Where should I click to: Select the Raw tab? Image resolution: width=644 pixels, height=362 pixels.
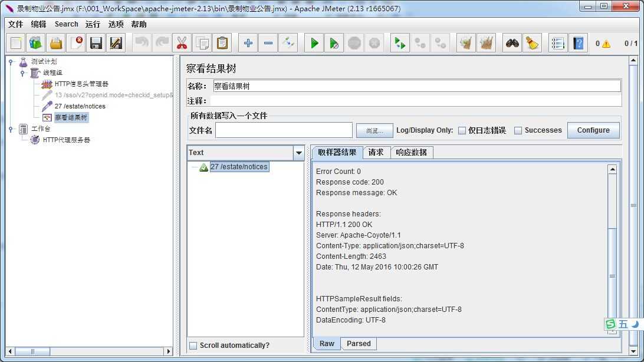tap(327, 344)
